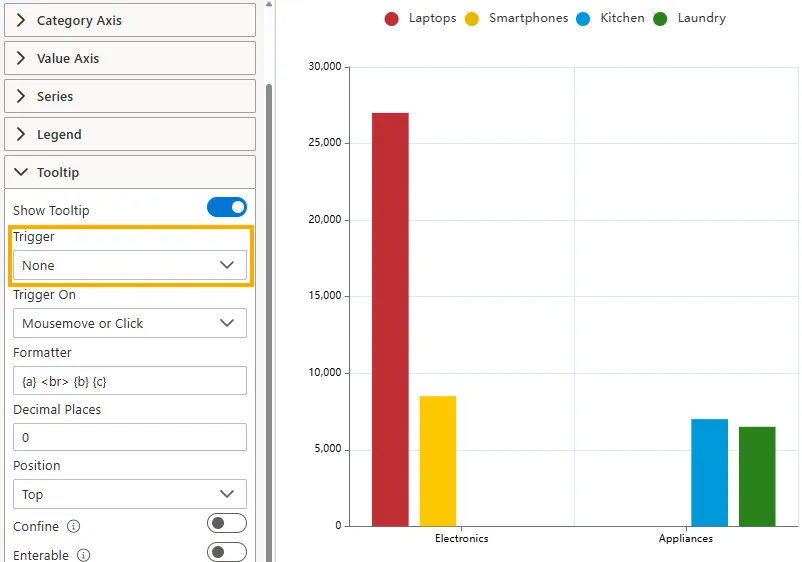Expand the Value Axis section

pyautogui.click(x=129, y=58)
